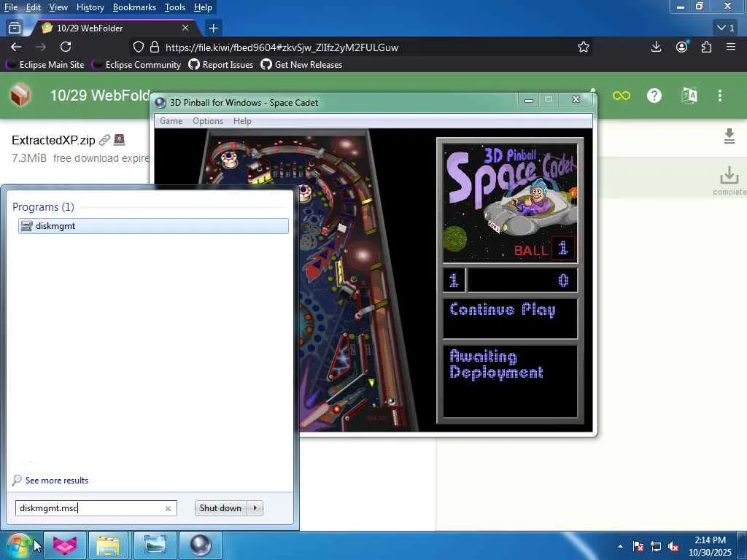747x560 pixels.
Task: Open tracking protection shield icon
Action: 138,47
